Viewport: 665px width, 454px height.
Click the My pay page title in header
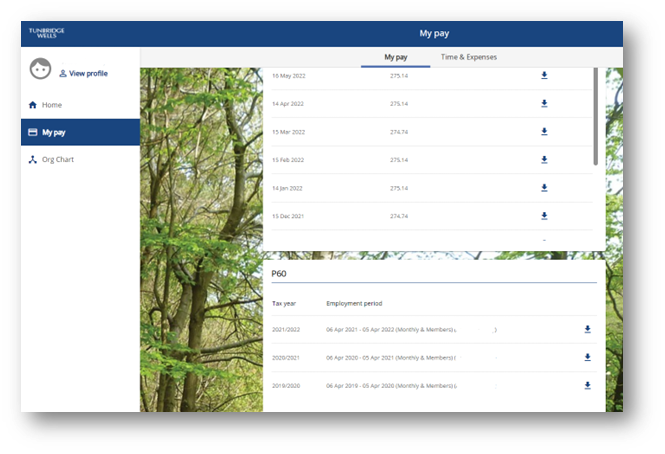tap(434, 34)
